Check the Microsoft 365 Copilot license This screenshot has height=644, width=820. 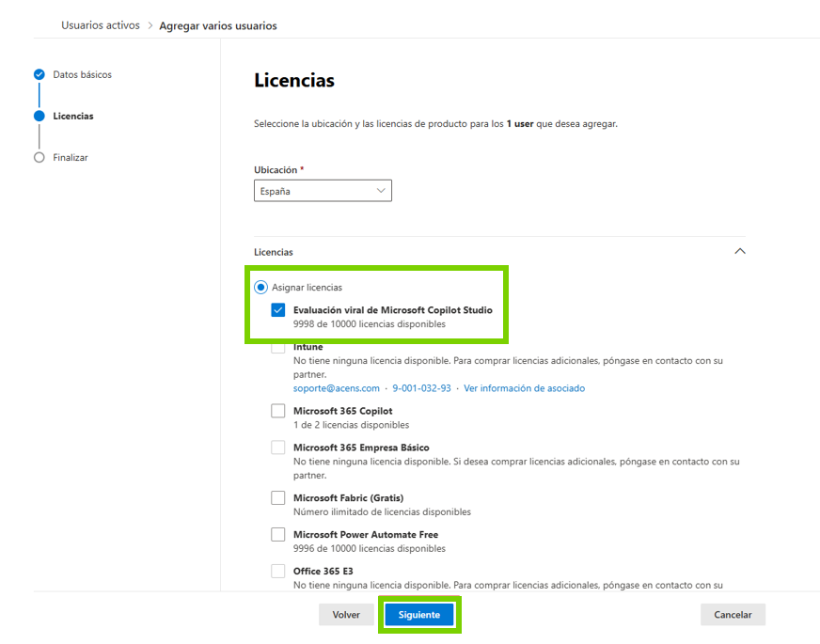tap(278, 411)
